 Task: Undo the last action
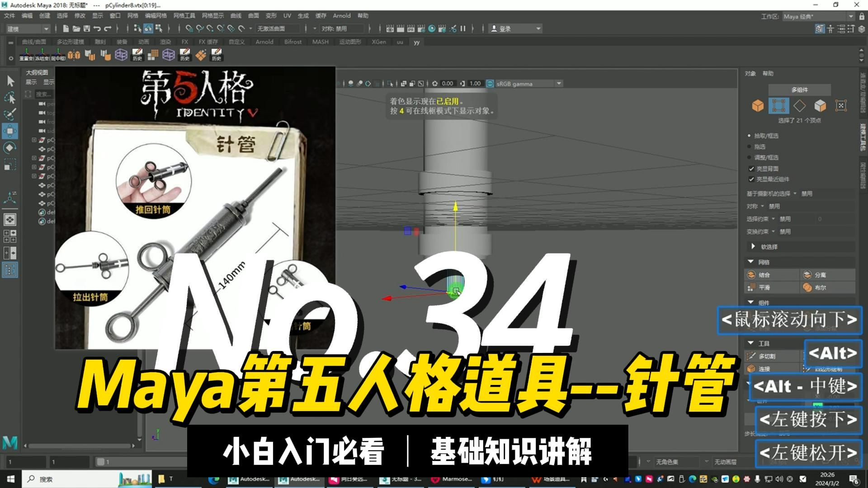(x=97, y=28)
